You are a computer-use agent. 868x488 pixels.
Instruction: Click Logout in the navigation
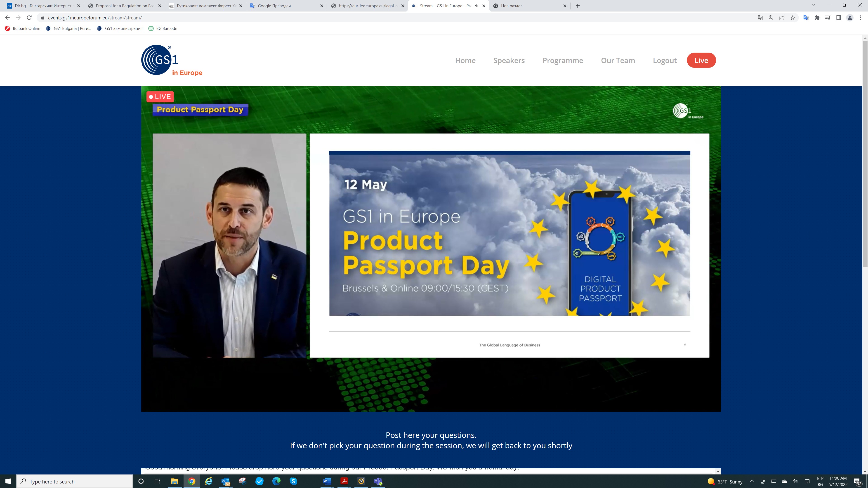tap(665, 60)
